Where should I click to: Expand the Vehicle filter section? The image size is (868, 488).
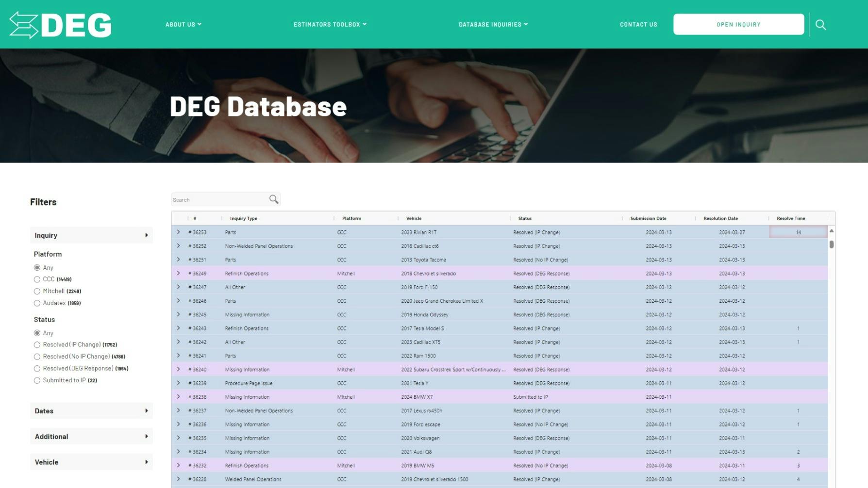[91, 462]
